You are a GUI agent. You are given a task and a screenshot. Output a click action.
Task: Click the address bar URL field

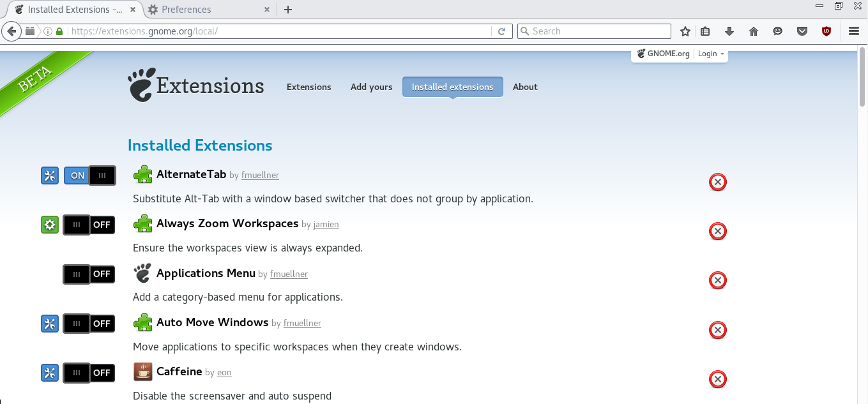pyautogui.click(x=280, y=31)
